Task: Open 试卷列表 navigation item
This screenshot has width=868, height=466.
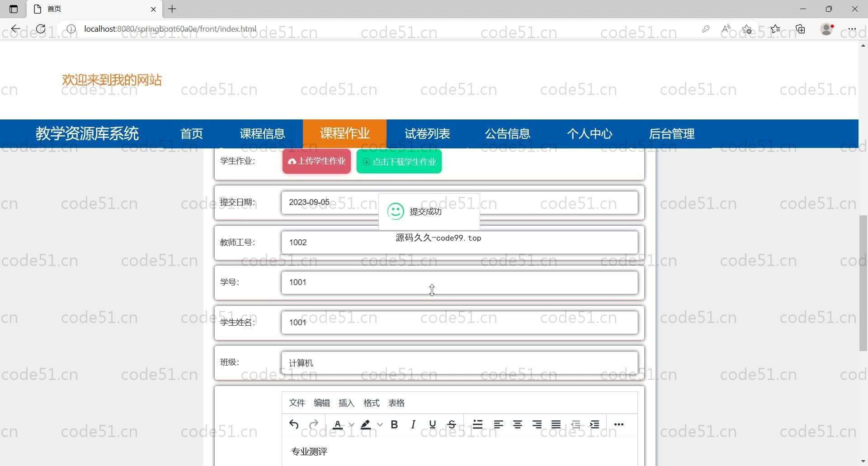Action: (427, 133)
